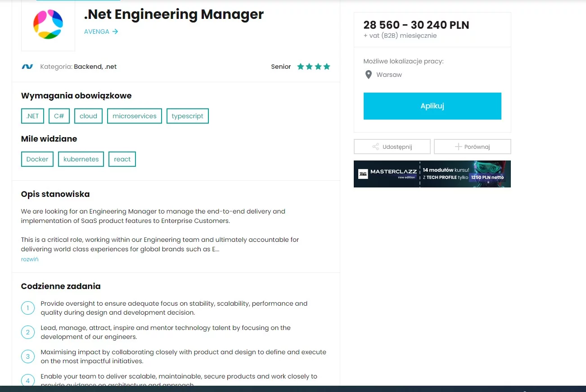
Task: Click the numbered circle 1 task icon
Action: click(27, 308)
